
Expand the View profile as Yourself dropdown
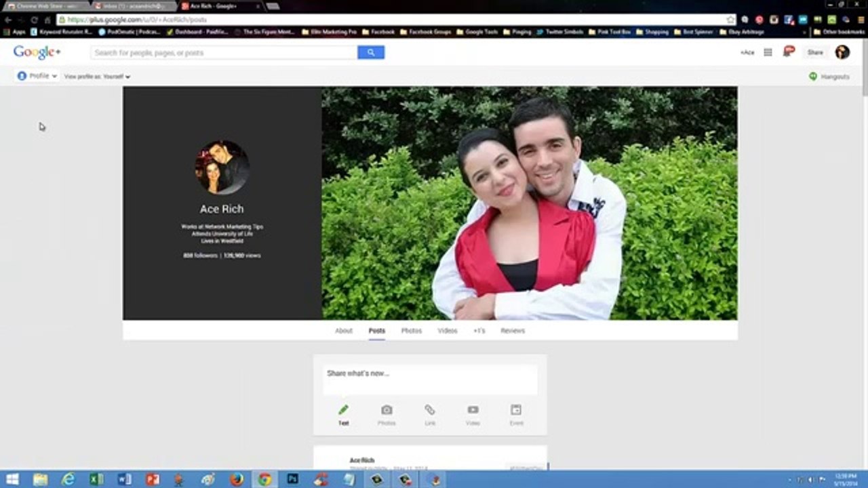(x=97, y=77)
